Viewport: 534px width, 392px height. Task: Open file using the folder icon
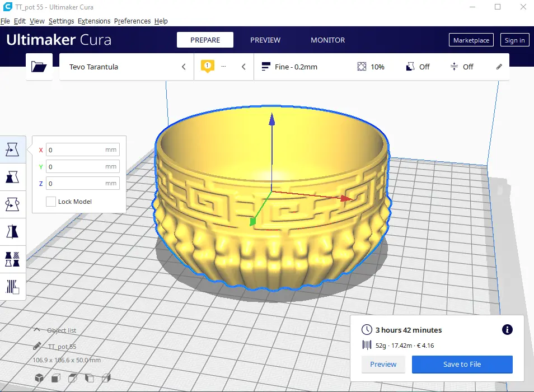(x=39, y=67)
